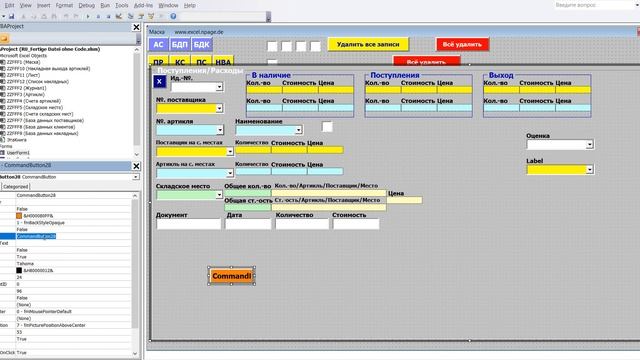The image size is (640, 360).
Task: Click the Документ text field
Action: tap(189, 224)
